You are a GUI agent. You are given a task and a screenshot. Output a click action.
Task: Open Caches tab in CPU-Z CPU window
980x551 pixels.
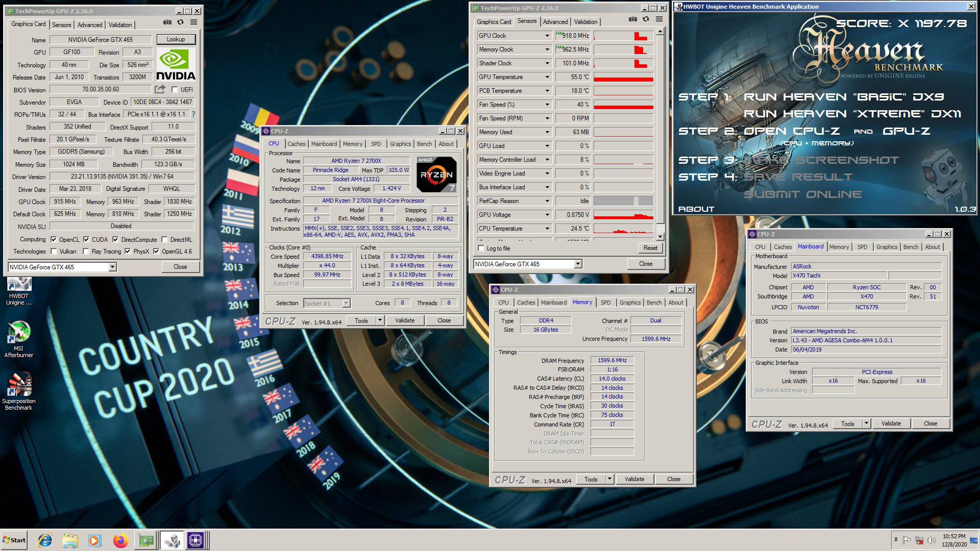tap(296, 144)
